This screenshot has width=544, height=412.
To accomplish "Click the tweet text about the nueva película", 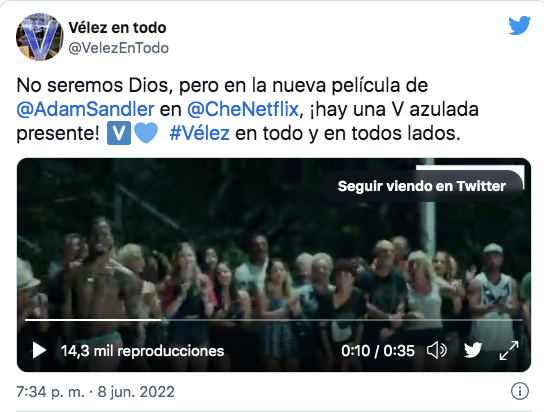I will click(248, 109).
